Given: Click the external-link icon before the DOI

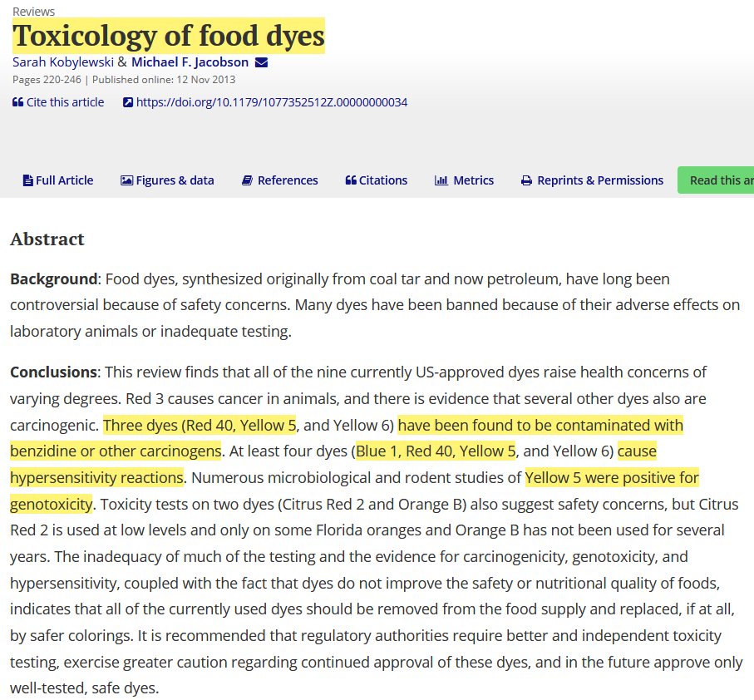Looking at the screenshot, I should 128,102.
